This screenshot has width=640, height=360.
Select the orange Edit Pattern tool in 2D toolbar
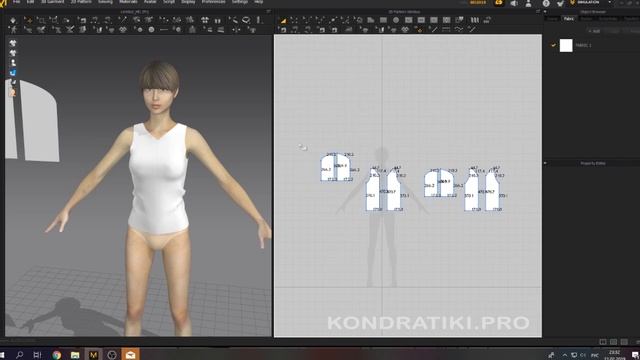tap(283, 20)
